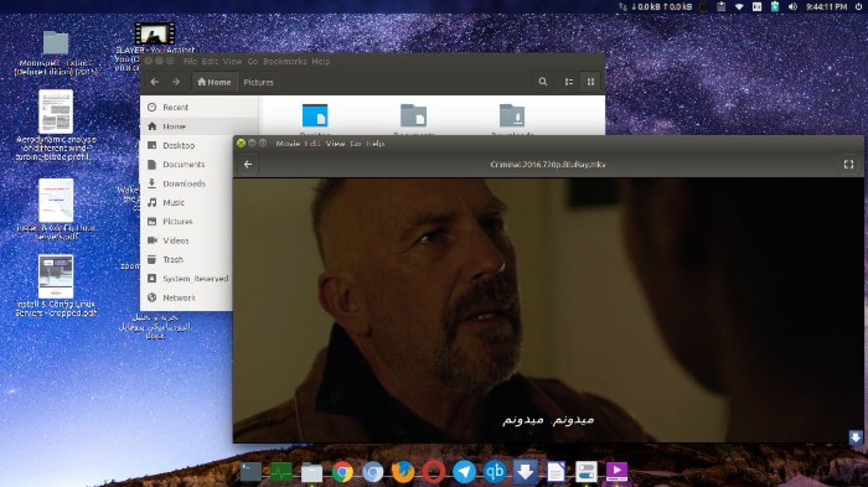Launch Google Chrome from the dock

point(342,473)
